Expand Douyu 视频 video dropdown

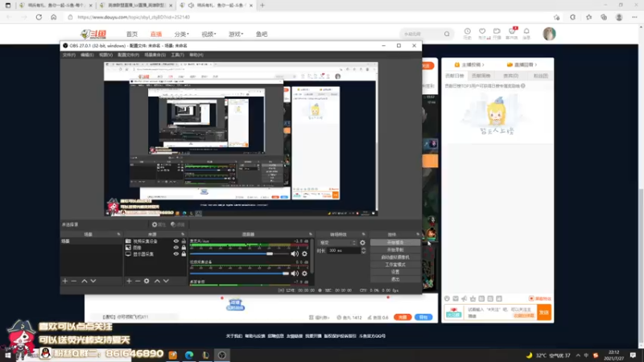point(208,34)
